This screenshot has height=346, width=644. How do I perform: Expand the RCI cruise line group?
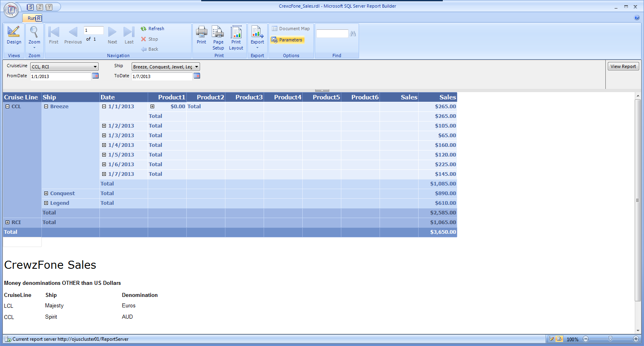7,222
